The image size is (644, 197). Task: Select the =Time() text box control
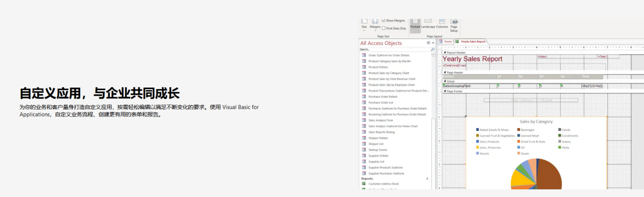608,57
